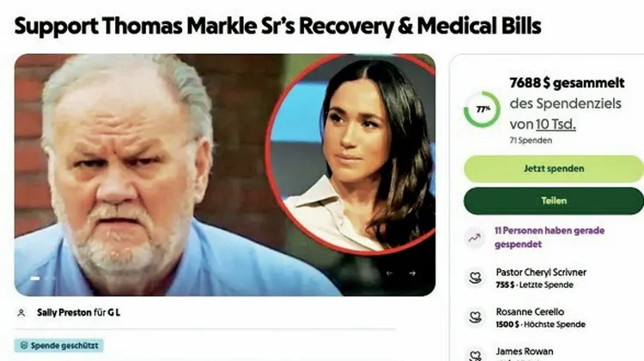644x361 pixels.
Task: Select the Spende geschützt badge
Action: click(58, 346)
